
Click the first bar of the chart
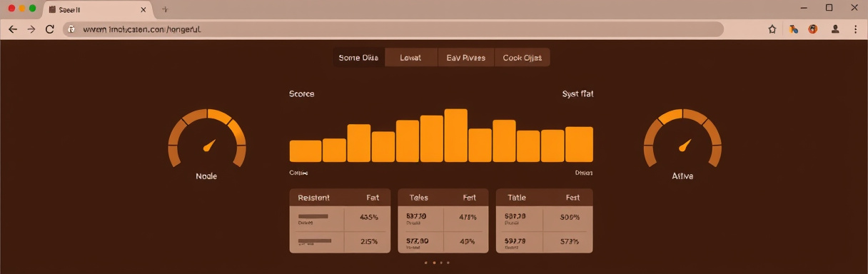306,151
